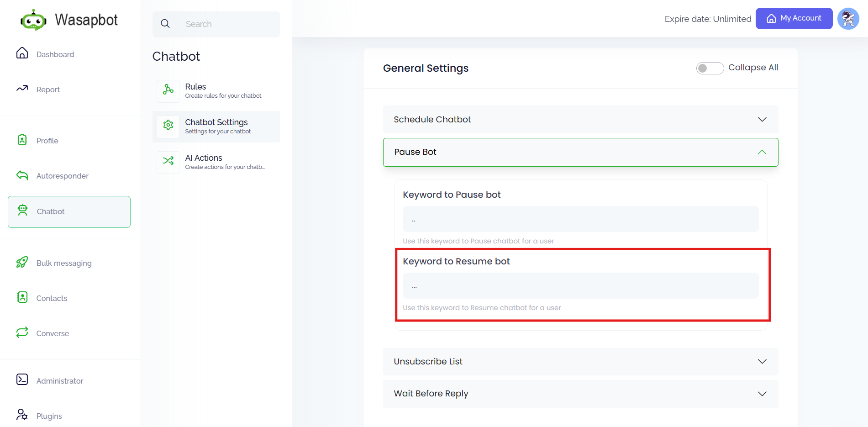Expand the Unsubscribe List chevron
The height and width of the screenshot is (427, 868).
tap(762, 361)
